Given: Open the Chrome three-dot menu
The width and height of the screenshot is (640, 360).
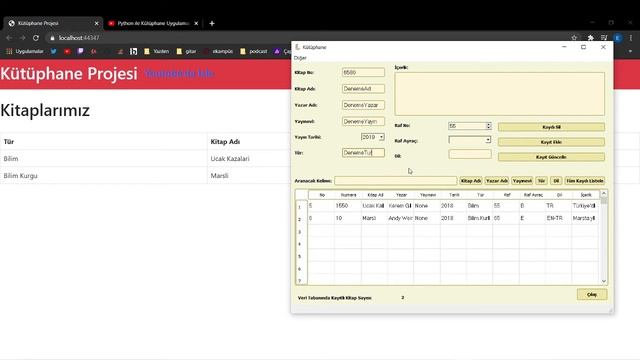Looking at the screenshot, I should [x=631, y=38].
